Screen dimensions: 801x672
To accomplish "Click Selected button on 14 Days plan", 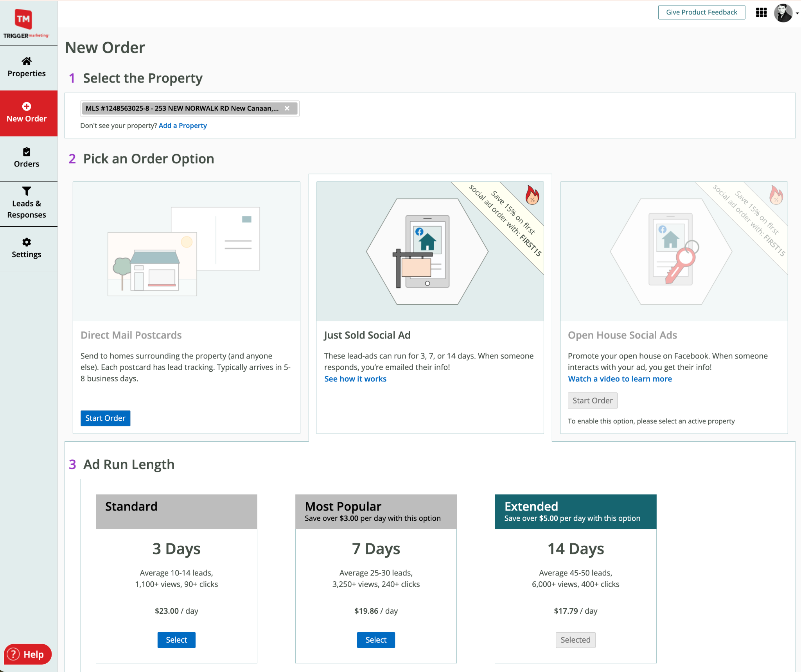I will (575, 640).
